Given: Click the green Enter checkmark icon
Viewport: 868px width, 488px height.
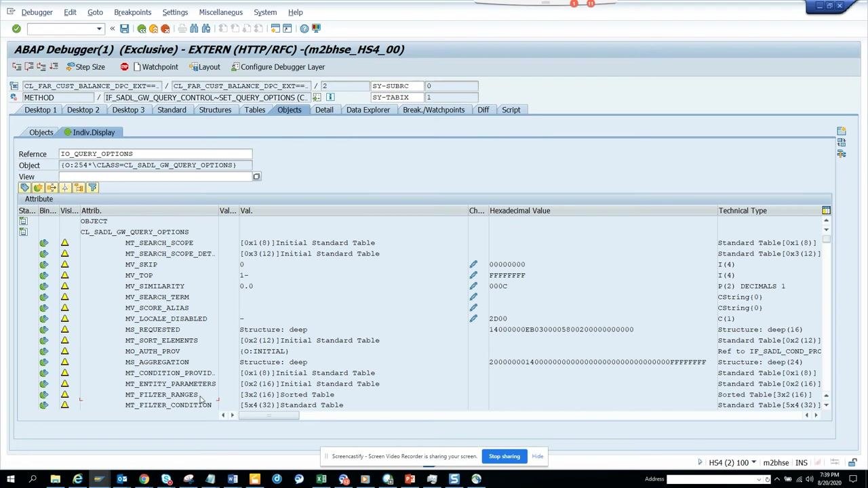Looking at the screenshot, I should coord(16,28).
